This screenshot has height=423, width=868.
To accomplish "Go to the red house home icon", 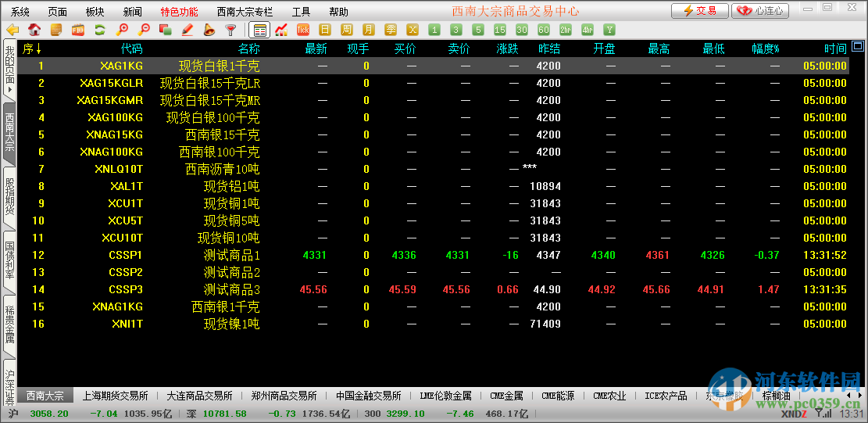I will tap(34, 30).
